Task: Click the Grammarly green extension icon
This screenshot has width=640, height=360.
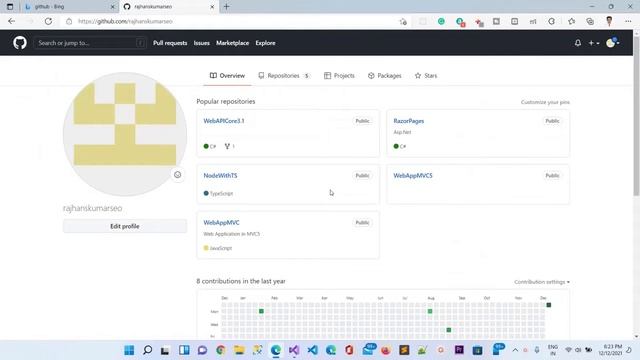Action: [441, 21]
